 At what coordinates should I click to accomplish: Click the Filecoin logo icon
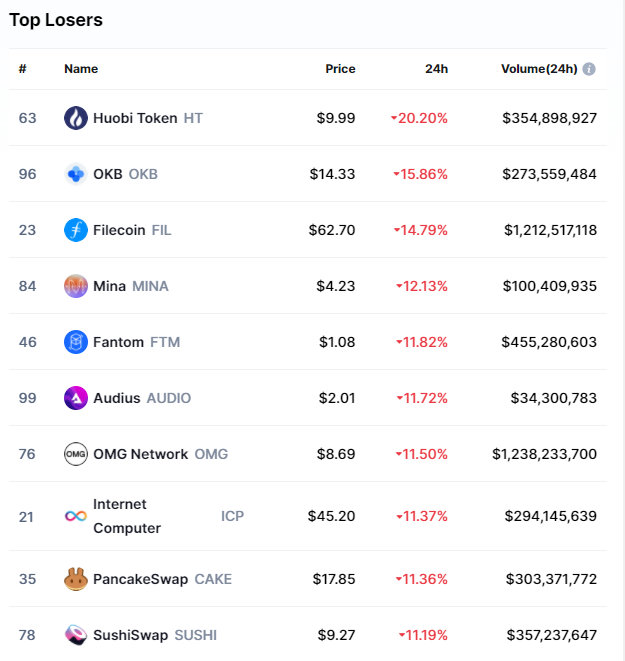(76, 230)
